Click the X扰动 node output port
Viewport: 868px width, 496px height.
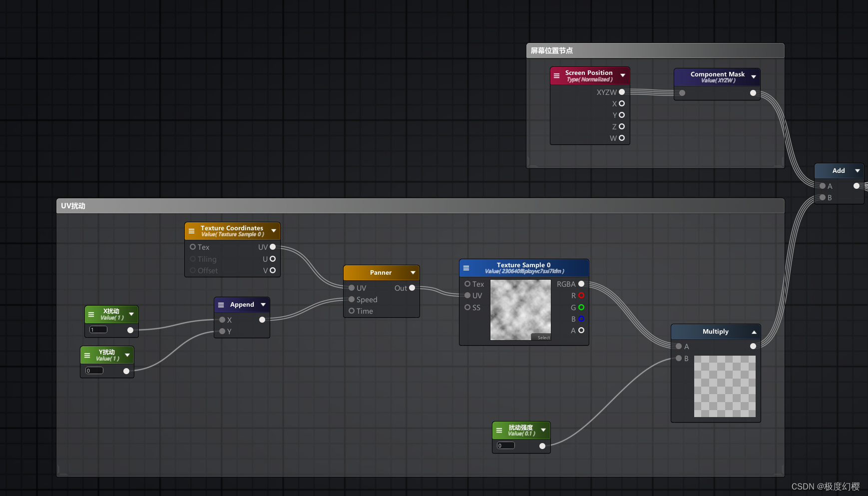tap(130, 330)
